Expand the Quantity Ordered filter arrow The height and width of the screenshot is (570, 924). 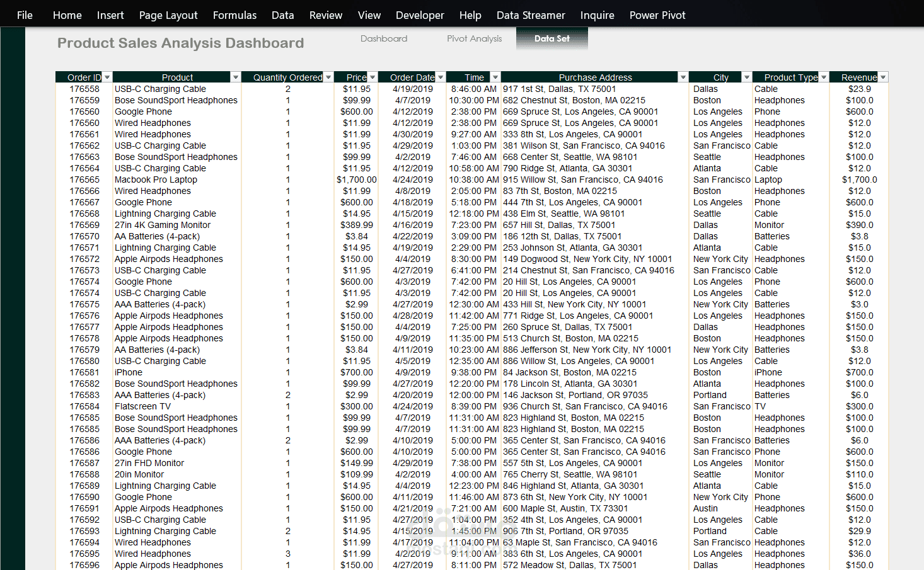pos(328,77)
